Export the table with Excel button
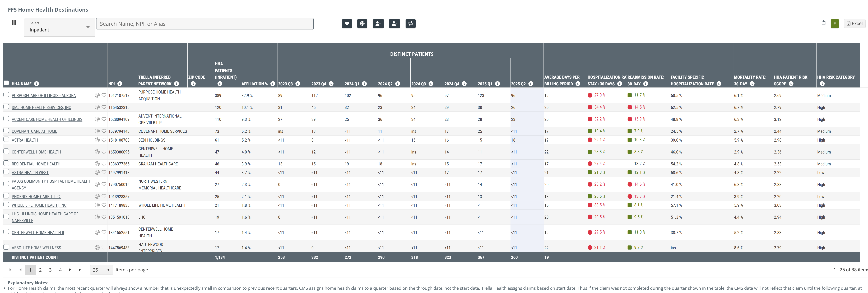Image resolution: width=868 pixels, height=293 pixels. 854,24
